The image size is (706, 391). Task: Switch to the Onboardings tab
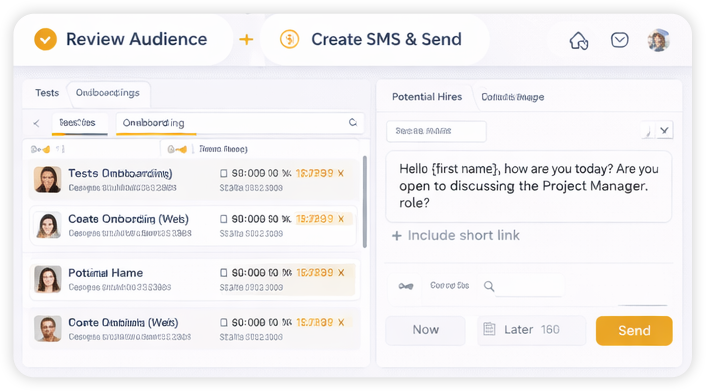click(108, 93)
